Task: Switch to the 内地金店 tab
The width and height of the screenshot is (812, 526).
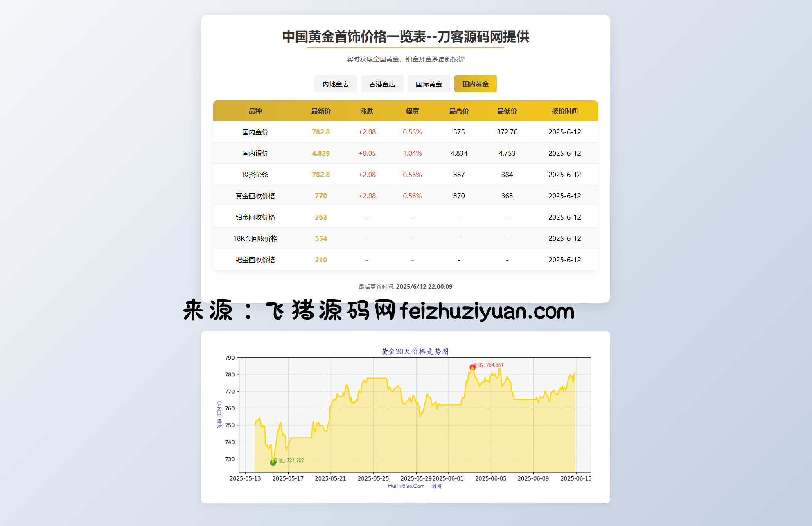Action: 335,84
